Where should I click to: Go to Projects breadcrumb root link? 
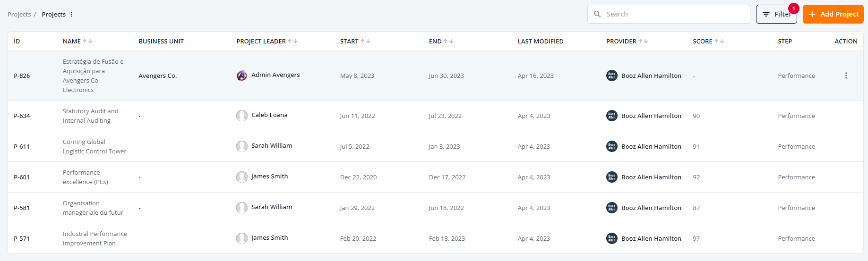[x=19, y=14]
